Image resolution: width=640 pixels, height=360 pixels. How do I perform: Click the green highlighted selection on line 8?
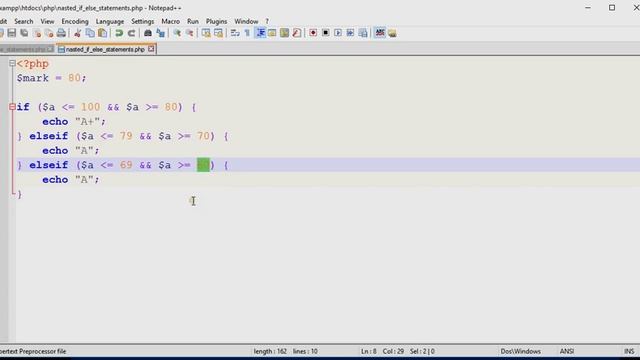pyautogui.click(x=203, y=165)
